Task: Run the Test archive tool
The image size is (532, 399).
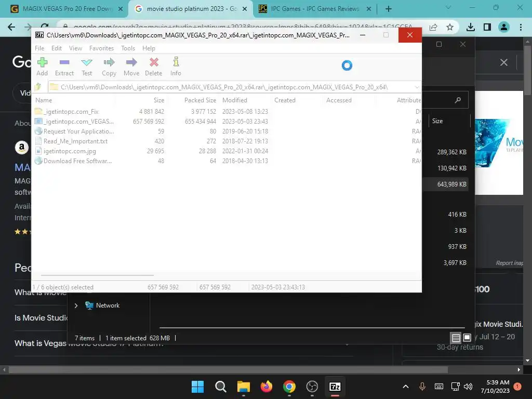Action: [x=87, y=66]
